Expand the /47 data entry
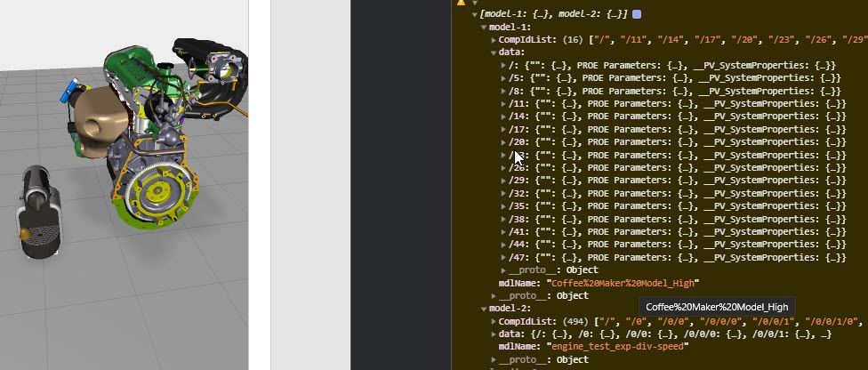 click(x=503, y=258)
